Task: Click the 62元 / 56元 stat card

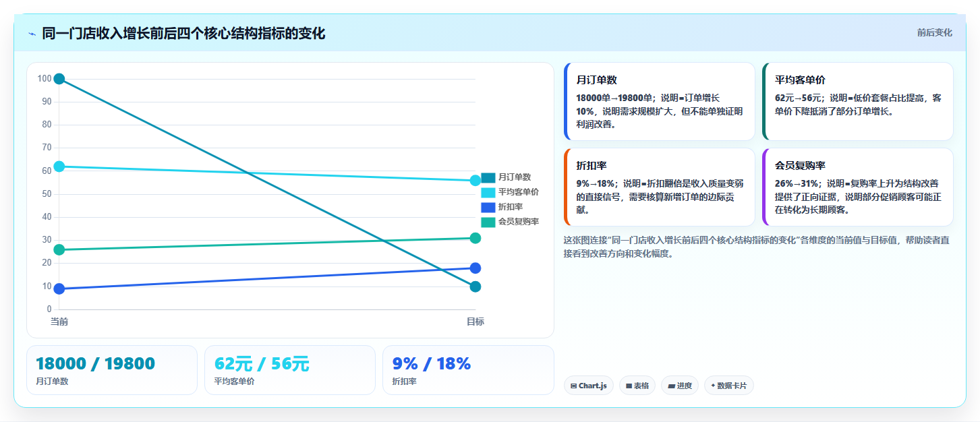Action: [x=290, y=370]
